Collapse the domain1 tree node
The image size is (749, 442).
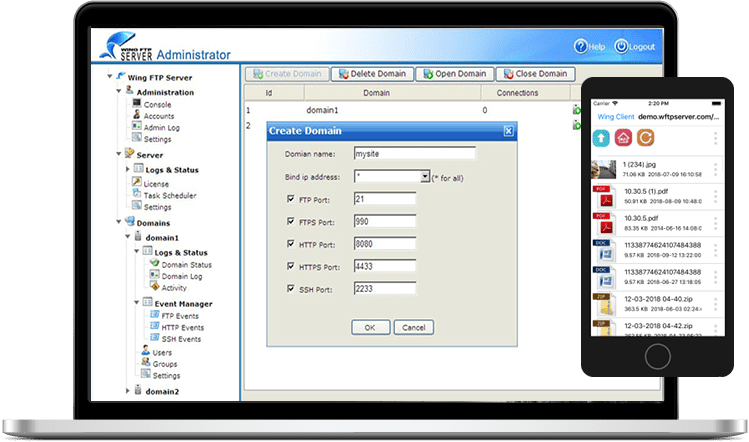pyautogui.click(x=128, y=236)
